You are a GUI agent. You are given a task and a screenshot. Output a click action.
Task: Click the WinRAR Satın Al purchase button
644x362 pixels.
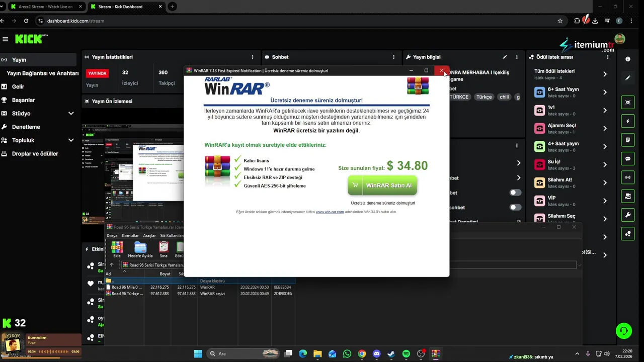pyautogui.click(x=382, y=185)
